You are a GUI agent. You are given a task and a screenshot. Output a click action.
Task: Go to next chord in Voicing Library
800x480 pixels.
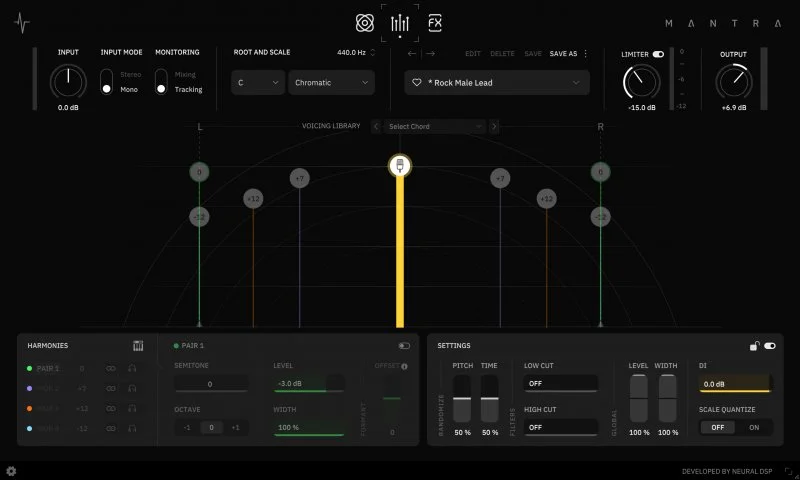coord(494,127)
